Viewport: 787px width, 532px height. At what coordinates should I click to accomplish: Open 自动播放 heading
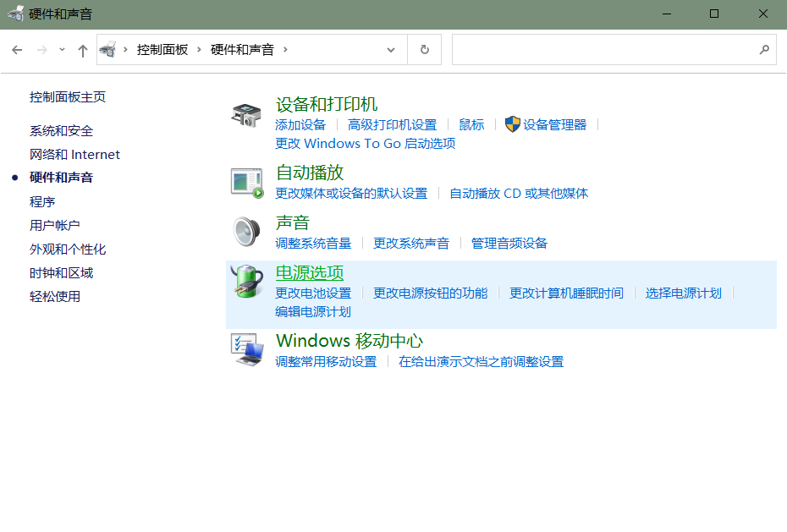tap(310, 173)
